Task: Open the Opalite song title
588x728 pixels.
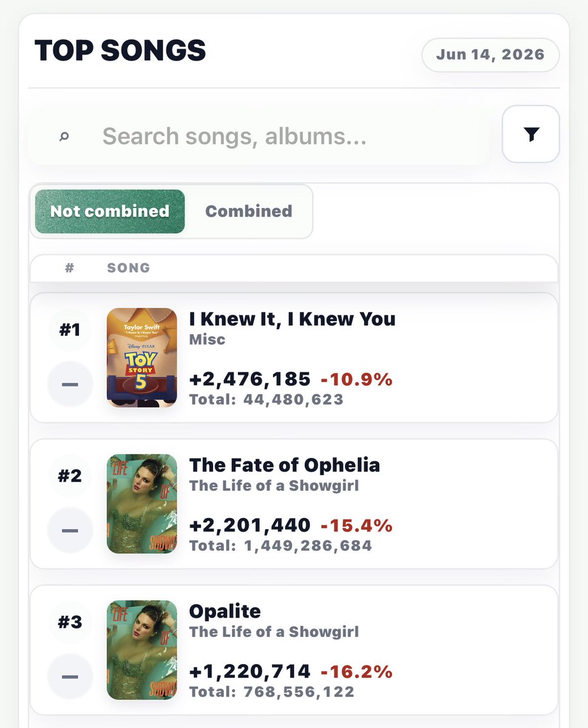Action: (225, 612)
